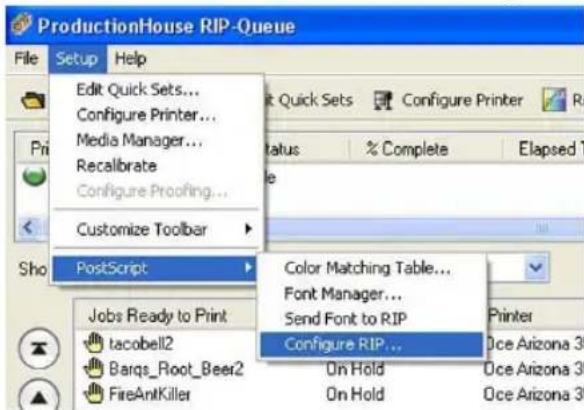Click the ProductionHouse app title icon
Viewport: 584px width, 410px height.
click(22, 24)
